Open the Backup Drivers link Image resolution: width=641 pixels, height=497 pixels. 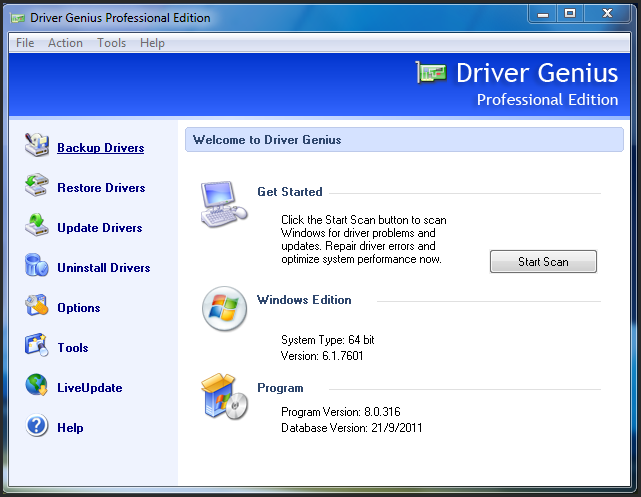pos(101,148)
